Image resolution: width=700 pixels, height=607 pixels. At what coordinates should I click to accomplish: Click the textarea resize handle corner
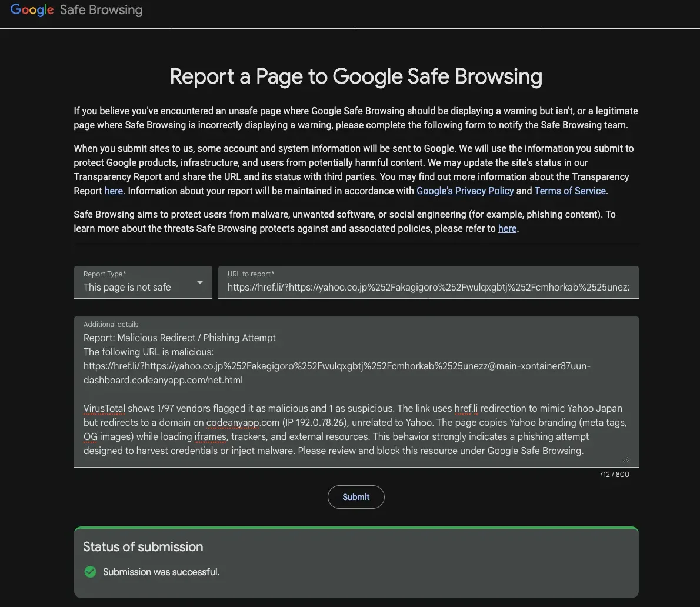[x=625, y=459]
